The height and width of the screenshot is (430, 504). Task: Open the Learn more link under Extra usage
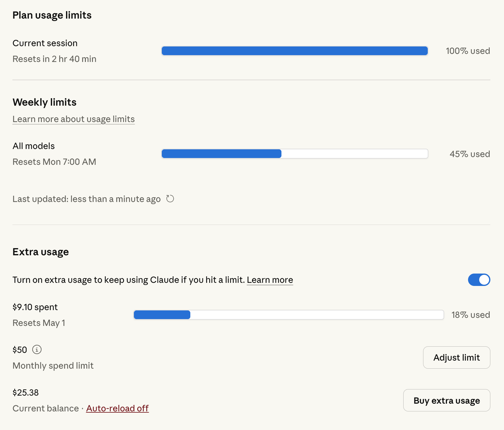point(270,280)
